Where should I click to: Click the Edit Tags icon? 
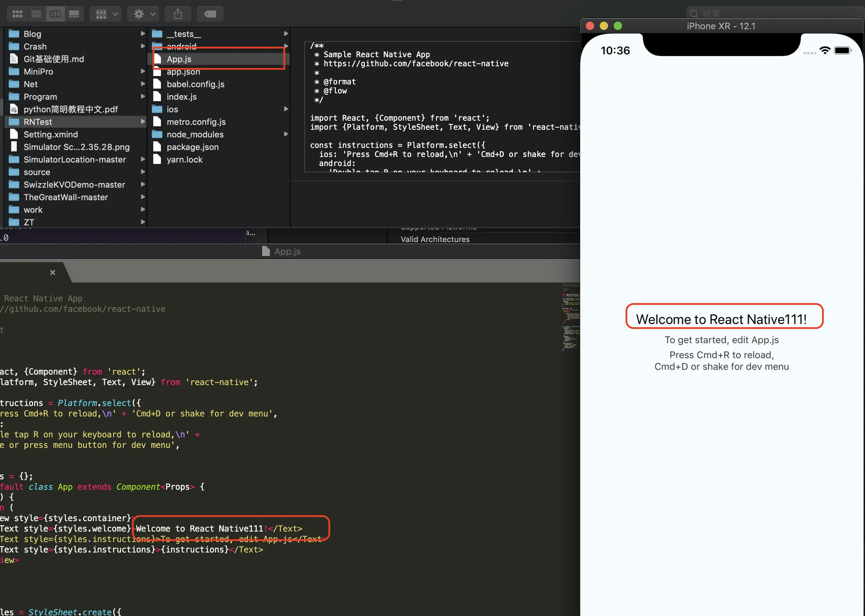click(210, 14)
